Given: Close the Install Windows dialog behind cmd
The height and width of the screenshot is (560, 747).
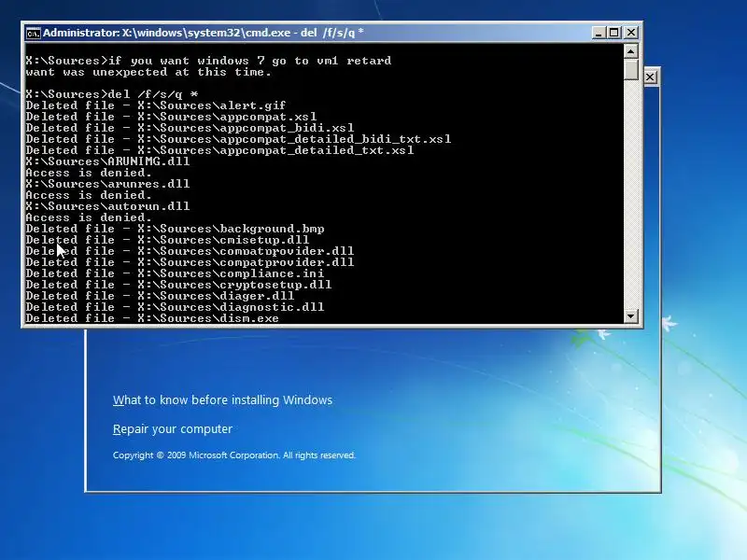Looking at the screenshot, I should coord(650,77).
